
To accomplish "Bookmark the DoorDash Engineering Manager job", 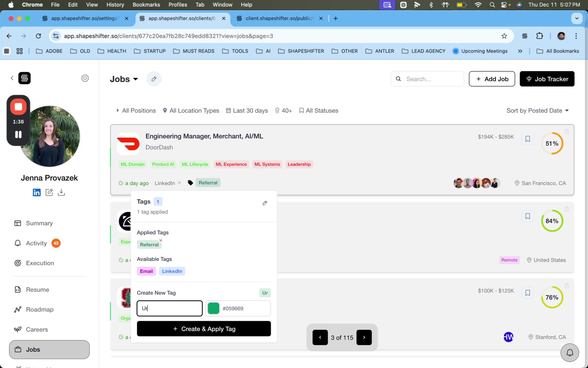I will [528, 139].
